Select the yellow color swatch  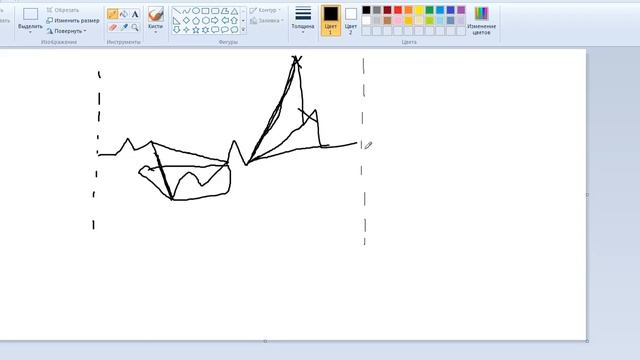pos(419,10)
